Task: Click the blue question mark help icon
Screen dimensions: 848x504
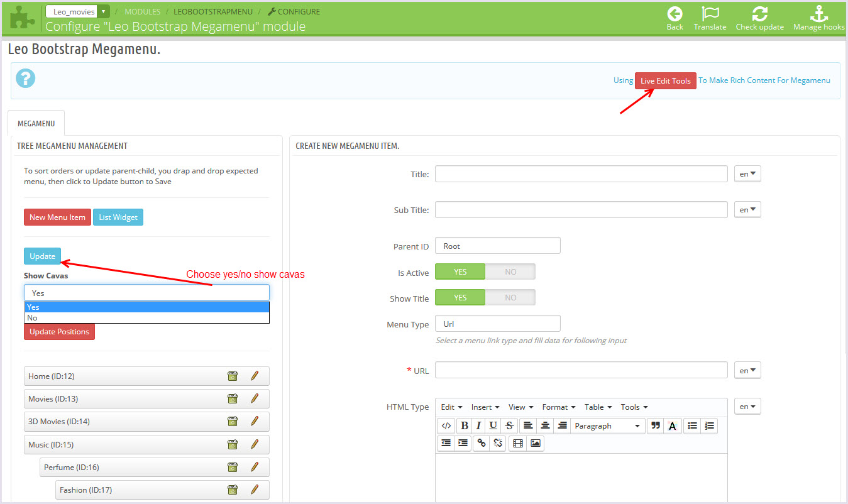Action: (x=26, y=79)
